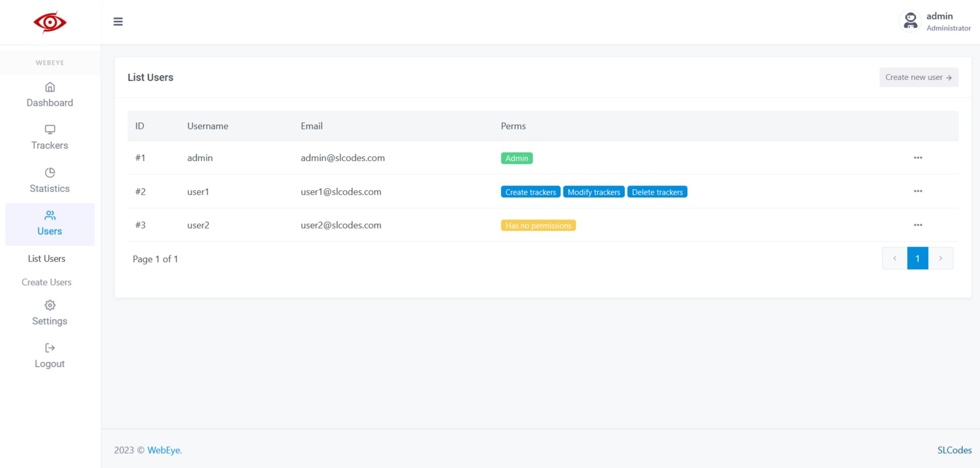Open Trackers via monitor icon
This screenshot has width=980, height=468.
50,129
